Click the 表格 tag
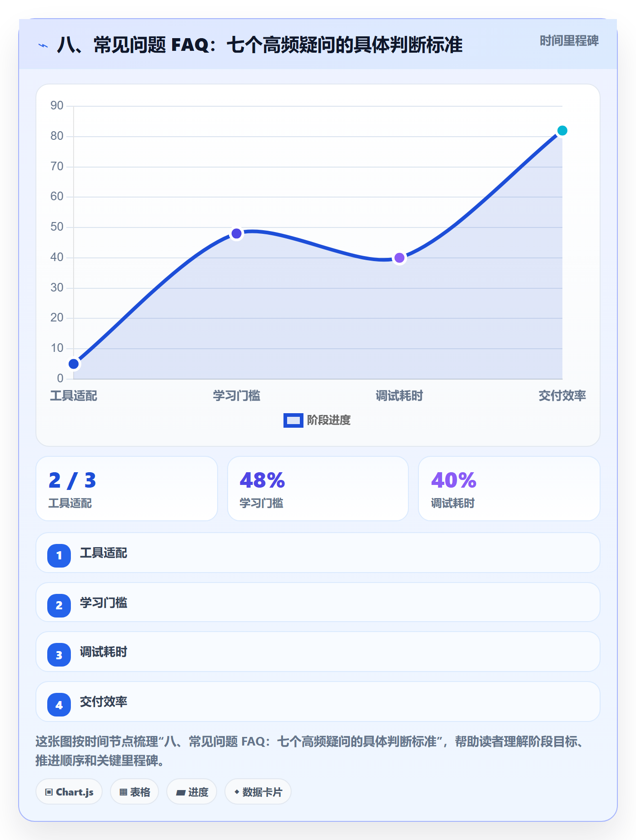This screenshot has height=840, width=636. point(134,792)
